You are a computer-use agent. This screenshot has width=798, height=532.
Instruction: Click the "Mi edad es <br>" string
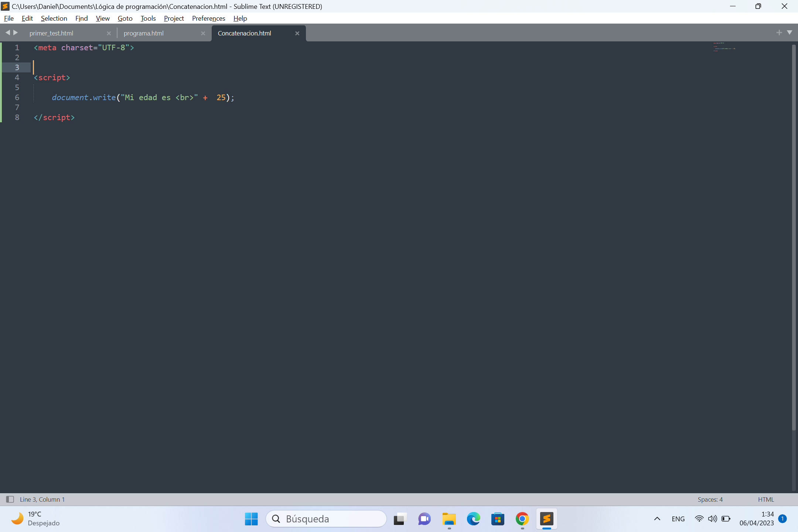tap(159, 98)
